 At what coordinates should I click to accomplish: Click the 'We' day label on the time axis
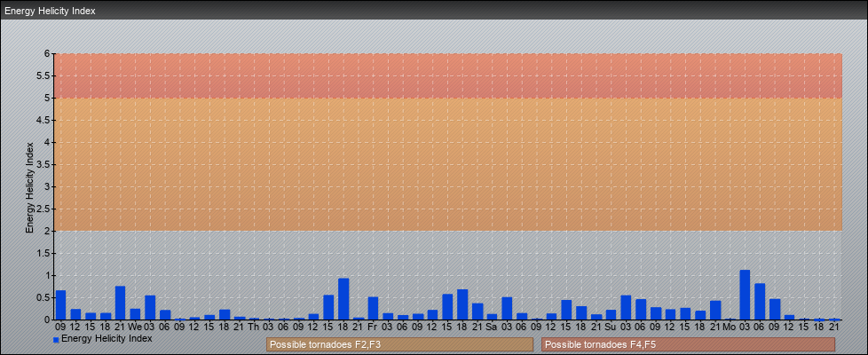coord(135,327)
